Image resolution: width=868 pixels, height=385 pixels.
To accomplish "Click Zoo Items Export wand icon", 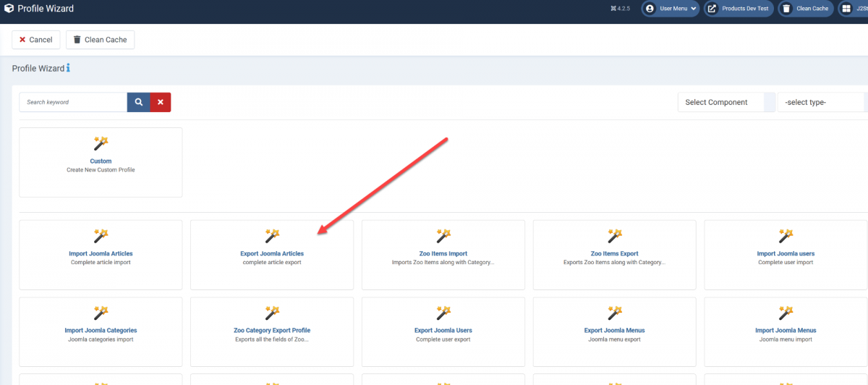I will [615, 236].
